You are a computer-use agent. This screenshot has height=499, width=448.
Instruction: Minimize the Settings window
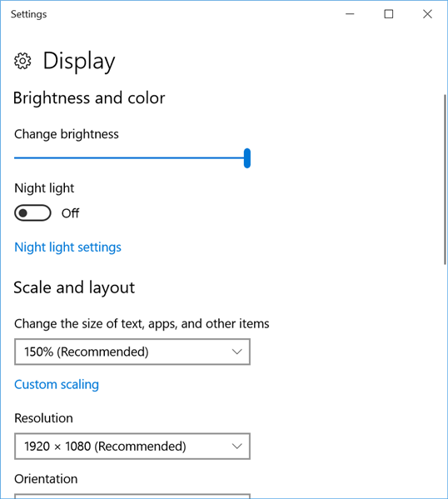coord(350,14)
